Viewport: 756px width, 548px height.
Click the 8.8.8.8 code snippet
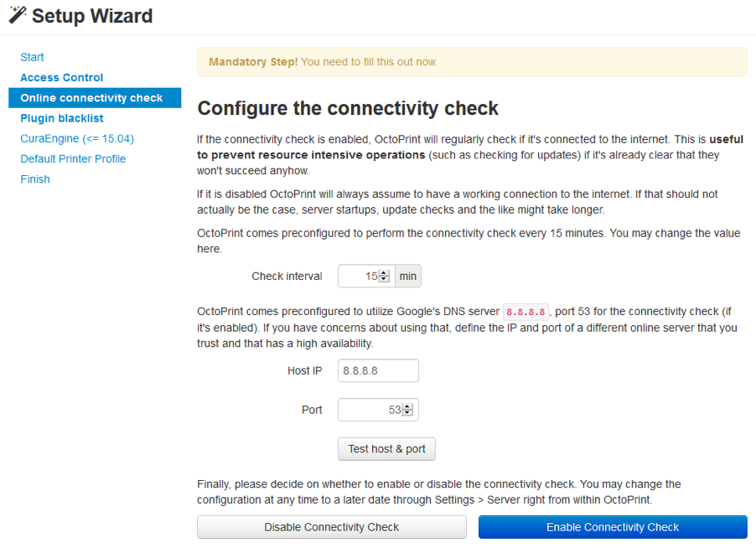[x=526, y=312]
